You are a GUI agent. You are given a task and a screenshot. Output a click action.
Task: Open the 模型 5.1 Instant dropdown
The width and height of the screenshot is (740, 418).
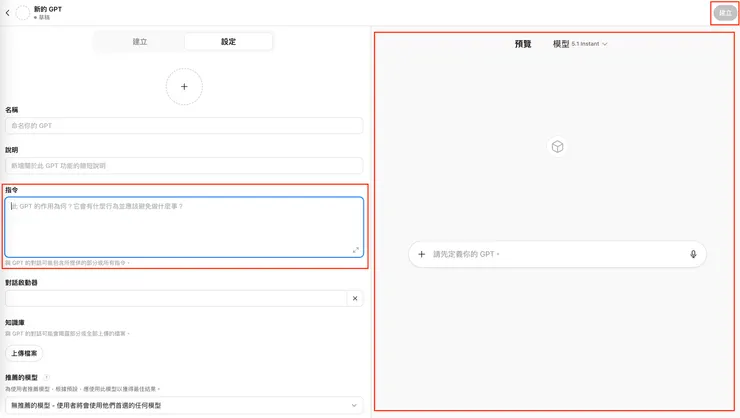point(580,44)
